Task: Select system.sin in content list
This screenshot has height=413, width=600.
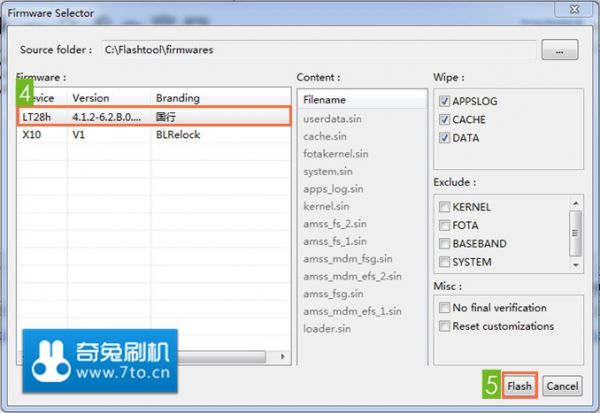Action: [x=328, y=171]
